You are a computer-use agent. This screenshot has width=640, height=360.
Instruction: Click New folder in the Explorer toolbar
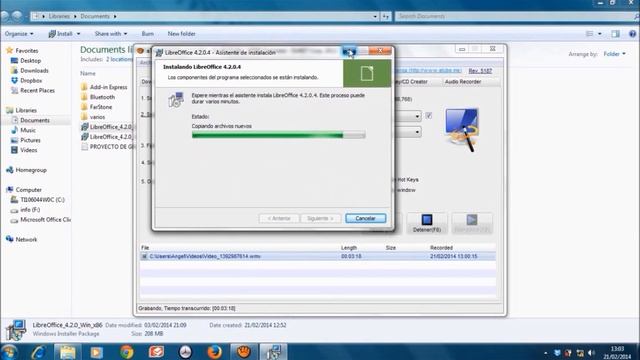coord(181,34)
